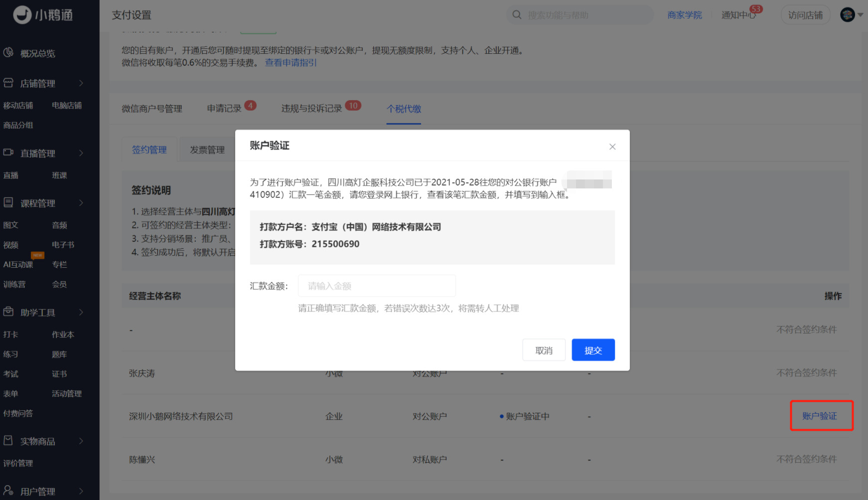Click the 实物商品 icon
868x500 pixels.
click(8, 441)
